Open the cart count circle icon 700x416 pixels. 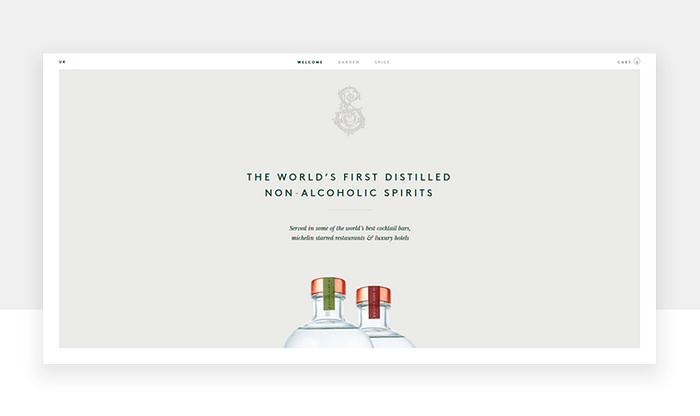(637, 62)
